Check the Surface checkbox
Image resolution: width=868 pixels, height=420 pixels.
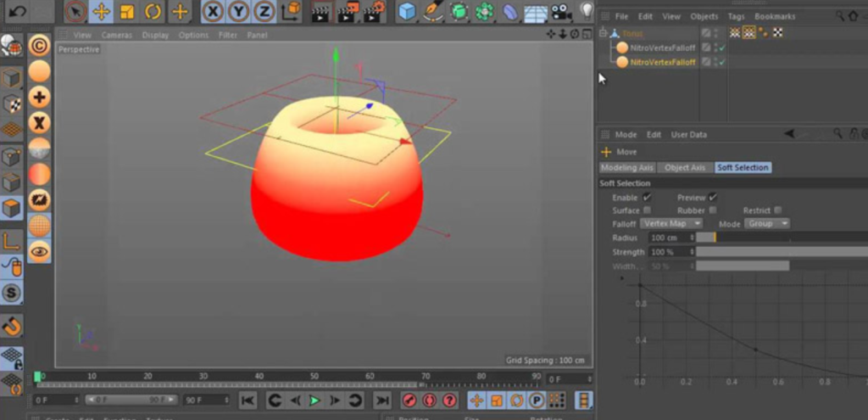(x=647, y=210)
